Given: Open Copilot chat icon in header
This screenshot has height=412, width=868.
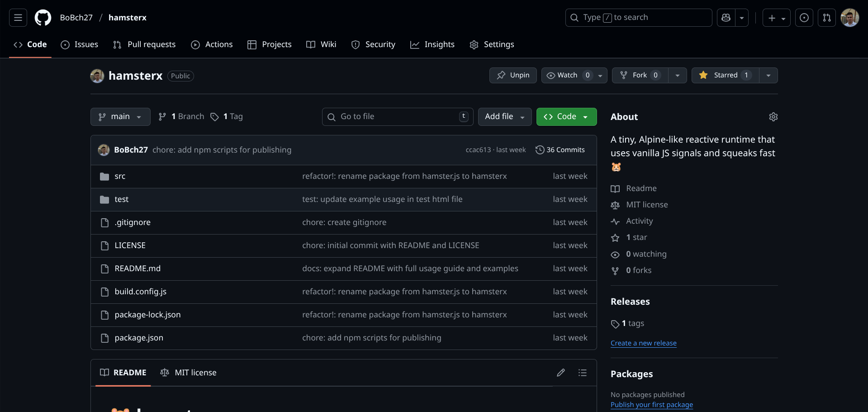Looking at the screenshot, I should pos(726,18).
